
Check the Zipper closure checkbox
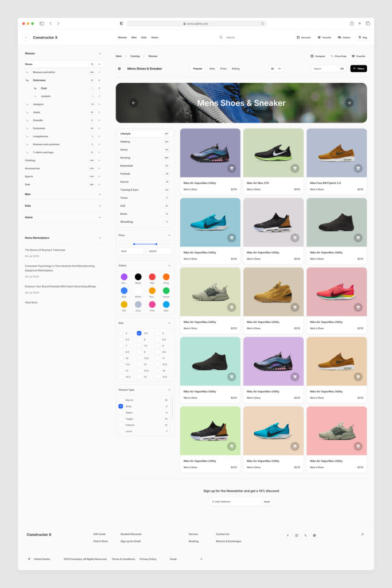coord(121,412)
